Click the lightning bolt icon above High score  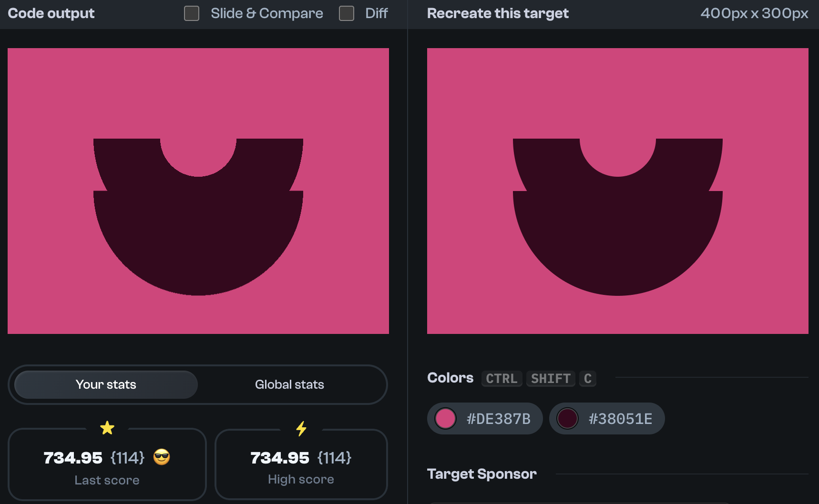[x=301, y=429]
